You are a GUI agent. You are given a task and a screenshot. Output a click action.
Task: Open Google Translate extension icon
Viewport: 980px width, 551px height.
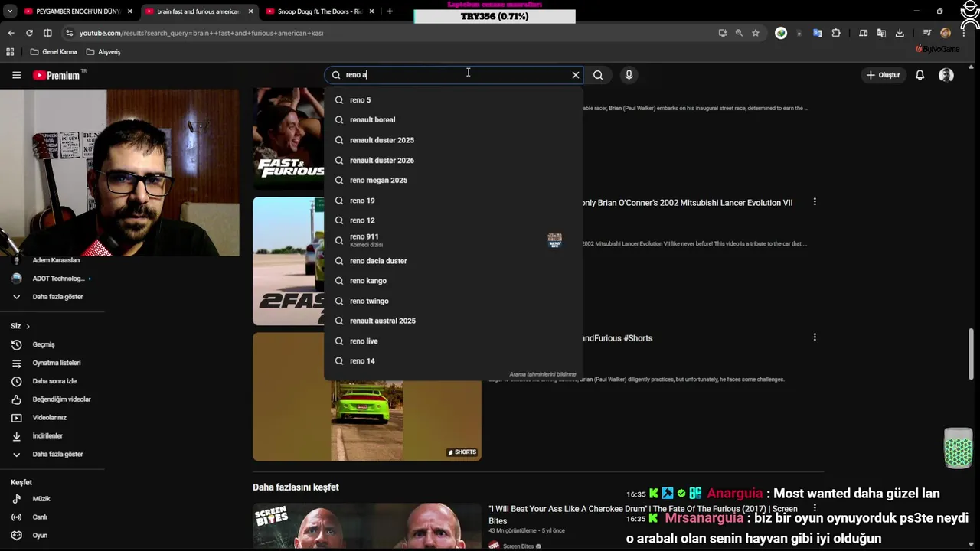point(818,33)
